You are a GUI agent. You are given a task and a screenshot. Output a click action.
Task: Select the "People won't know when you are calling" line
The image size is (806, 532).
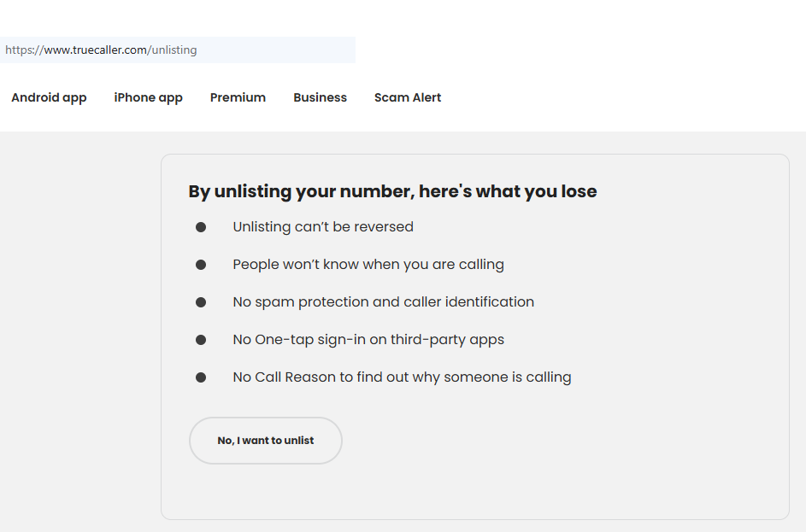click(368, 265)
